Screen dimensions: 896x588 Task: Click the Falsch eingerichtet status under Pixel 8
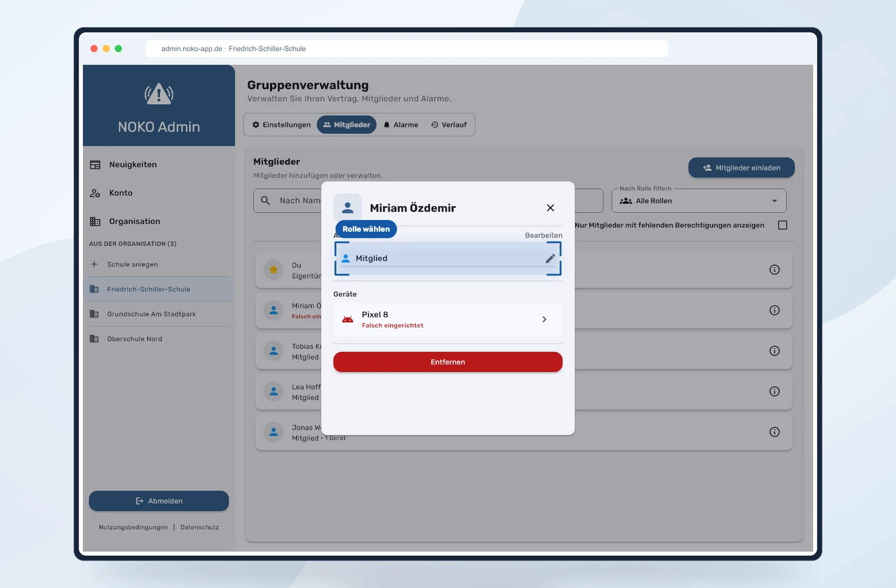coord(393,325)
